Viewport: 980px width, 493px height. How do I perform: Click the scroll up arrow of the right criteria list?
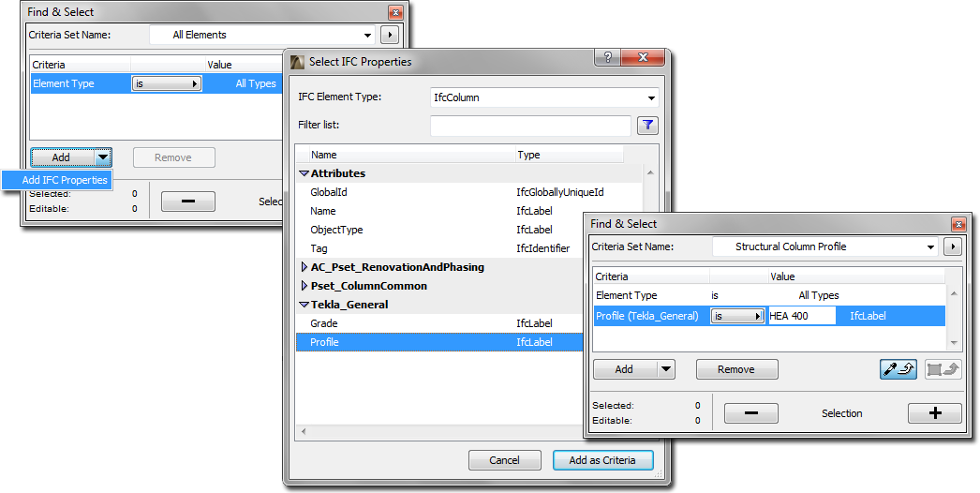coord(954,292)
